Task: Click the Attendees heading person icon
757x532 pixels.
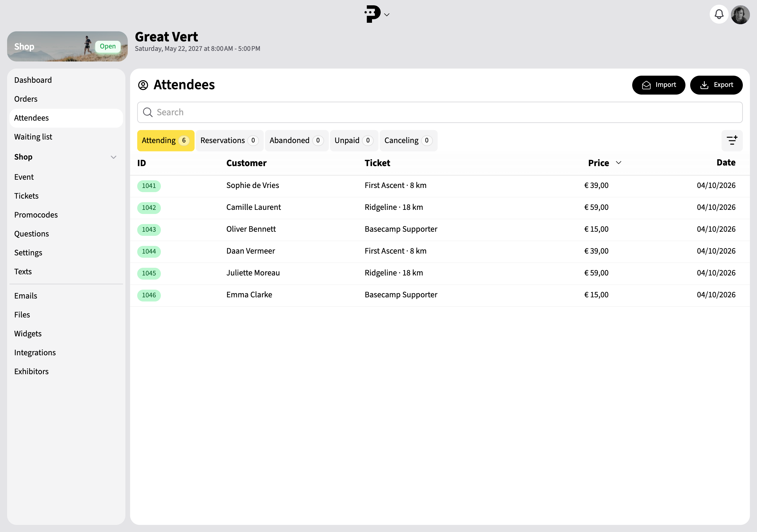Action: pos(143,85)
